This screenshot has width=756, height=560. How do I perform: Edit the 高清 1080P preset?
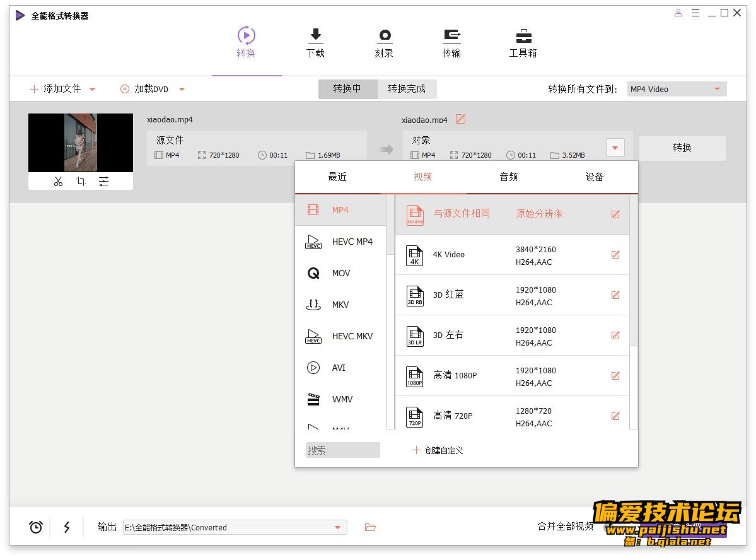click(615, 376)
